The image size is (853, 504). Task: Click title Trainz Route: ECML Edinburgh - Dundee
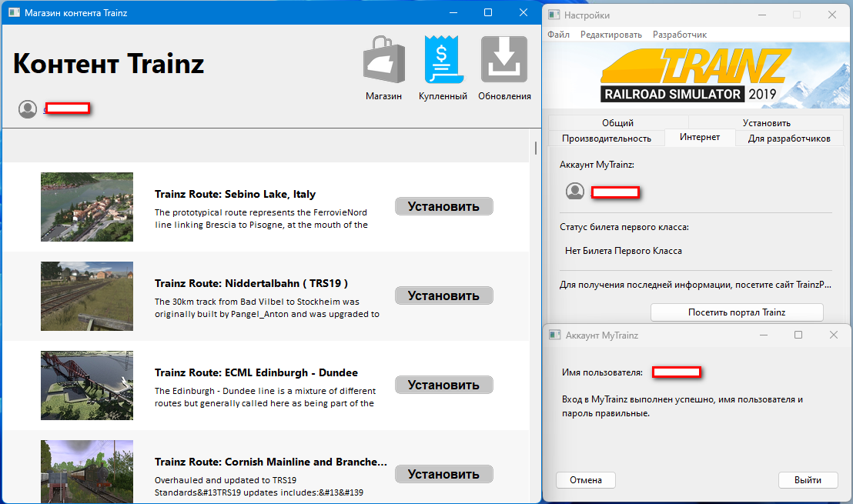pyautogui.click(x=256, y=372)
